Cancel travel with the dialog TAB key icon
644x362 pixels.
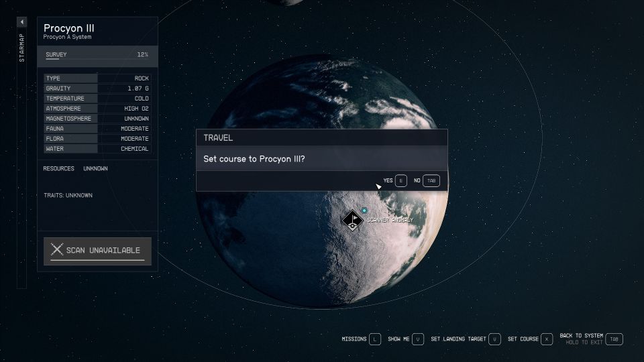tap(431, 180)
